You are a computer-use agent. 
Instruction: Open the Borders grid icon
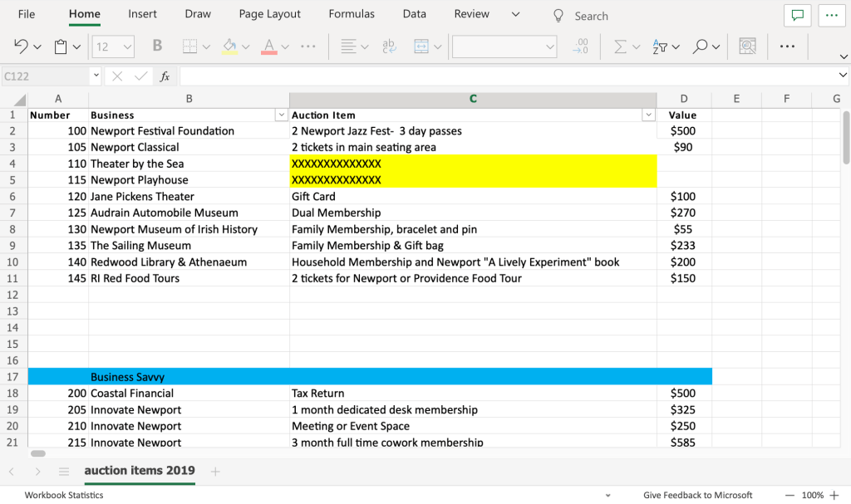[190, 47]
